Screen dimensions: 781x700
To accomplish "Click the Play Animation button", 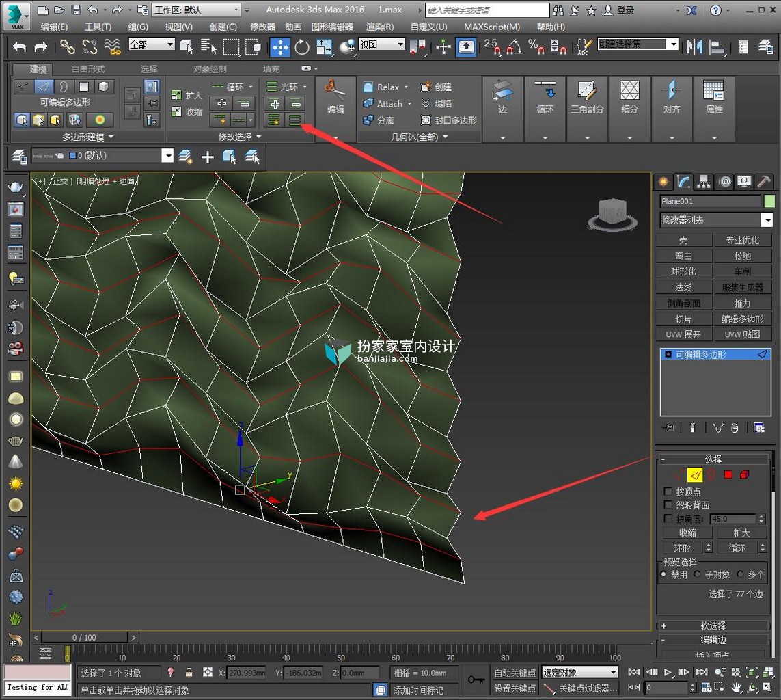I will (668, 672).
